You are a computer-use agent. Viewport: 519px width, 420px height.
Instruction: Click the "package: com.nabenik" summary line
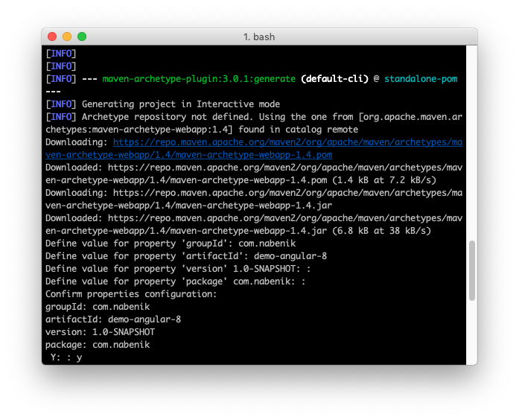click(98, 345)
